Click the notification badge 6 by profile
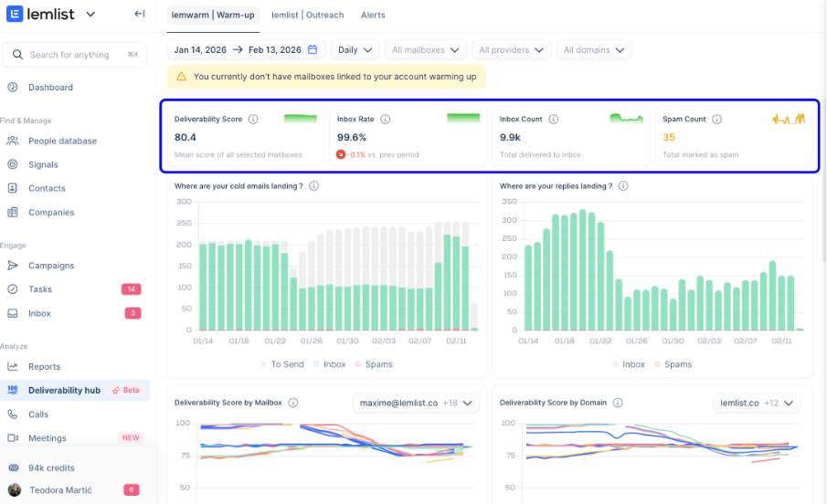Image resolution: width=827 pixels, height=504 pixels. [x=132, y=489]
